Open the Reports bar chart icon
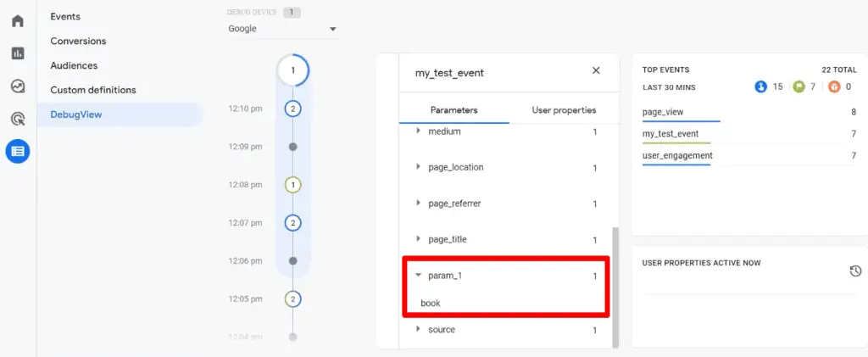This screenshot has height=357, width=868. tap(18, 53)
